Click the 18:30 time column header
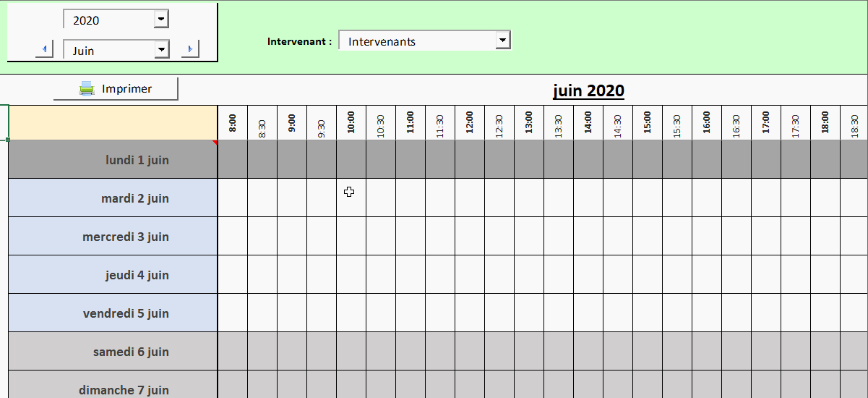 [x=855, y=122]
